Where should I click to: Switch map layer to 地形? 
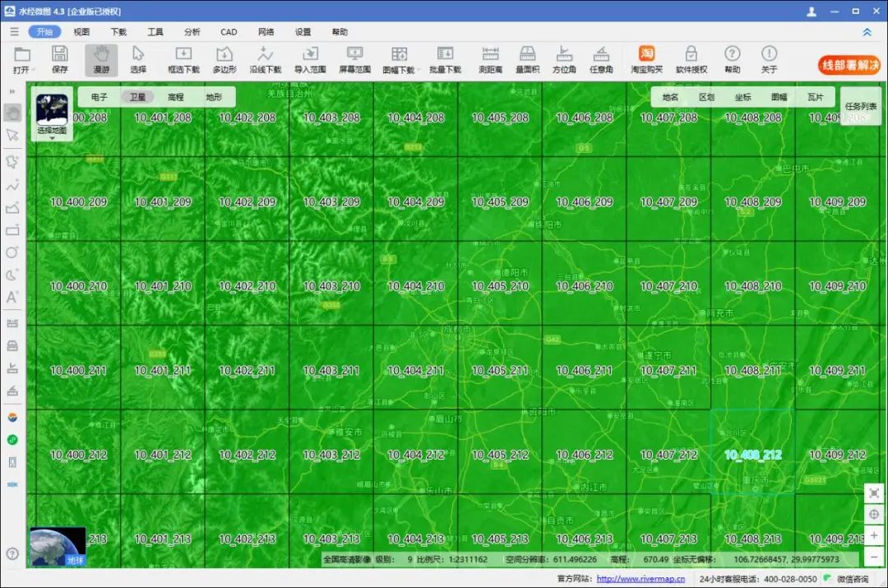pos(214,97)
